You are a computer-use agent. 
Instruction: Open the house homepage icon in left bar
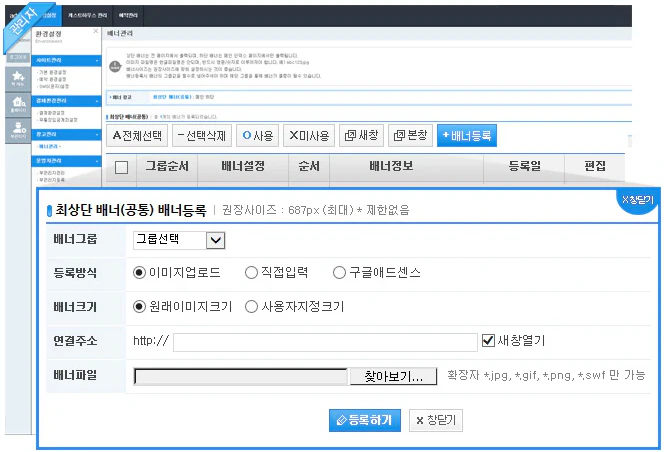point(18,105)
